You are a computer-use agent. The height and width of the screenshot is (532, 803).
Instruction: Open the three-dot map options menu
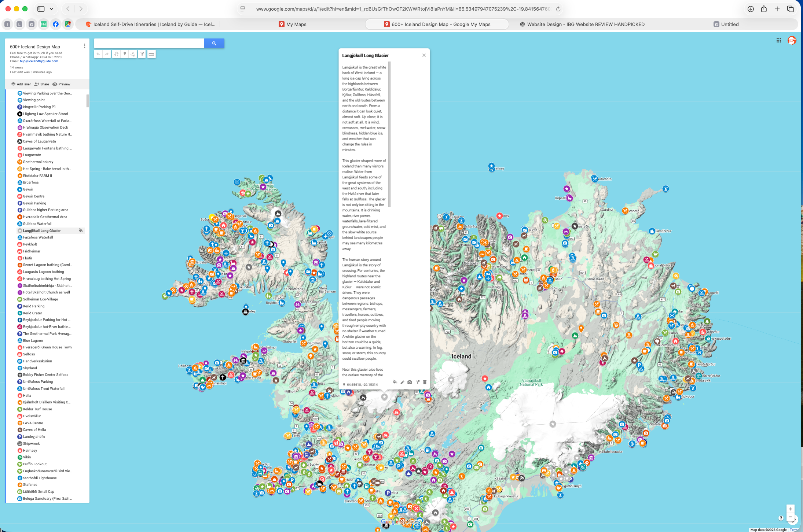click(x=85, y=46)
